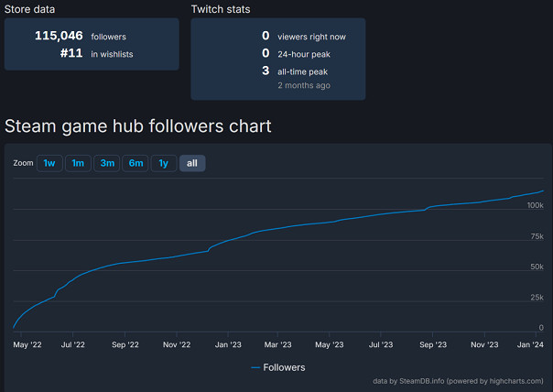Click the Jan '24 x-axis label

(x=531, y=345)
